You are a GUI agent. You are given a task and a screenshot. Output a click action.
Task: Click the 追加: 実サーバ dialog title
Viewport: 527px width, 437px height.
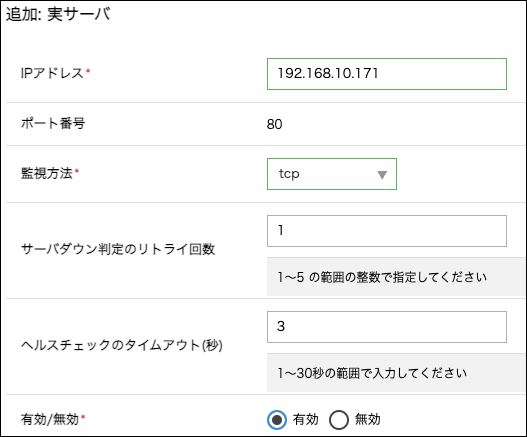(58, 14)
